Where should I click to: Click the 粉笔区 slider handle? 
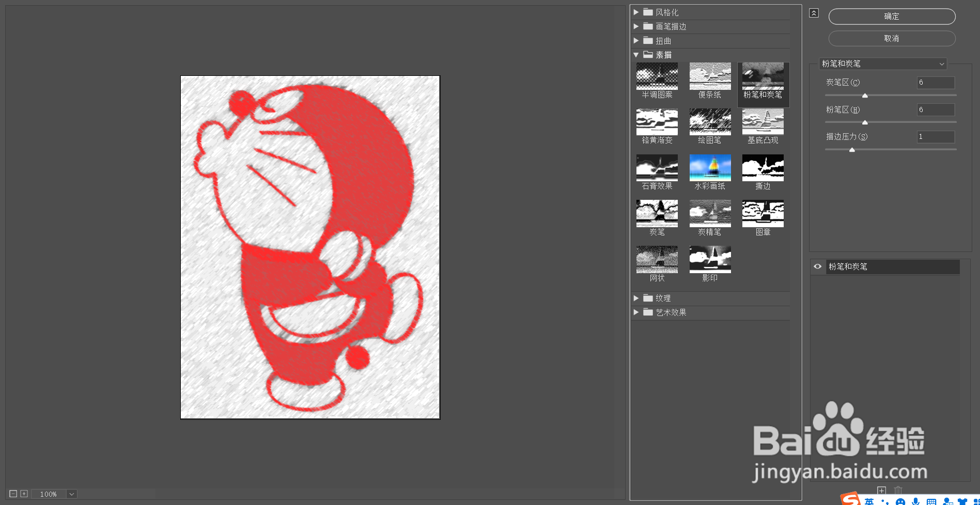865,122
